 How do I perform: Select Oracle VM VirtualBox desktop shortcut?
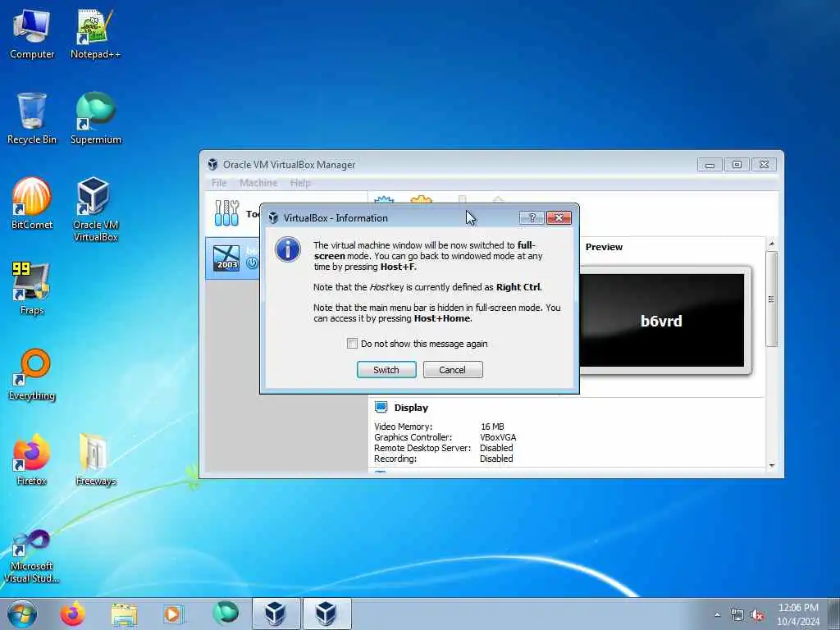coord(95,209)
